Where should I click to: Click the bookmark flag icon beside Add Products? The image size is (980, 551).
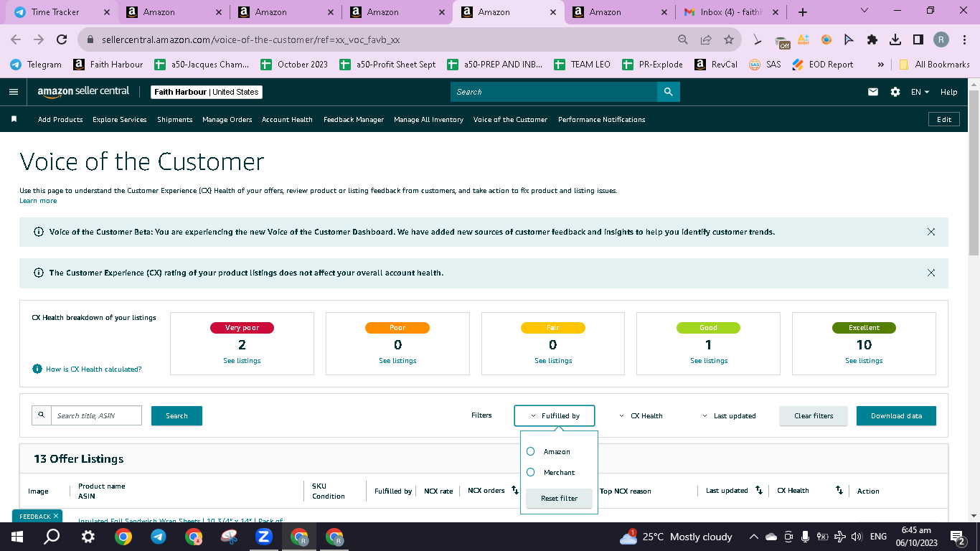click(14, 119)
